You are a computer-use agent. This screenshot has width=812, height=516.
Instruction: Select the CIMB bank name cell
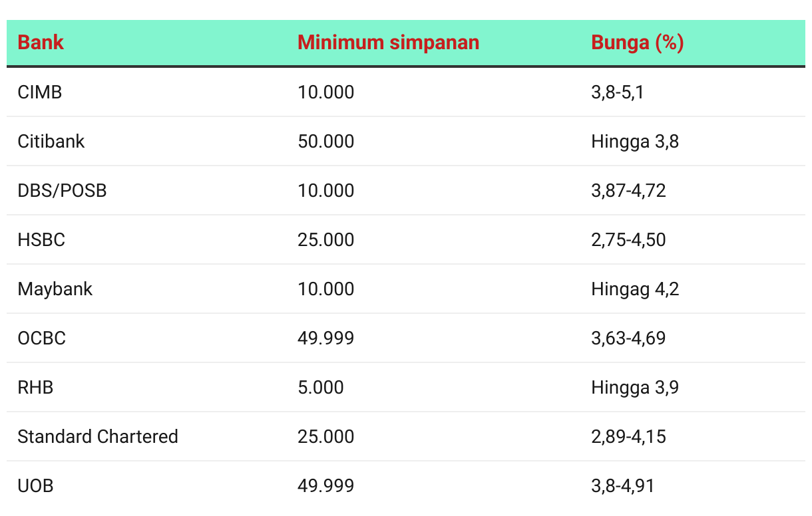40,92
